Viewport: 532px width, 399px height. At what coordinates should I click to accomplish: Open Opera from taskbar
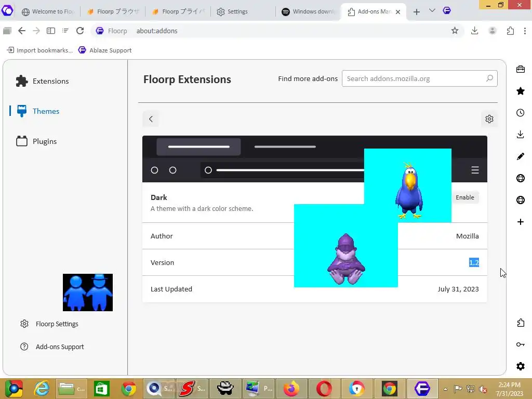coord(324,389)
